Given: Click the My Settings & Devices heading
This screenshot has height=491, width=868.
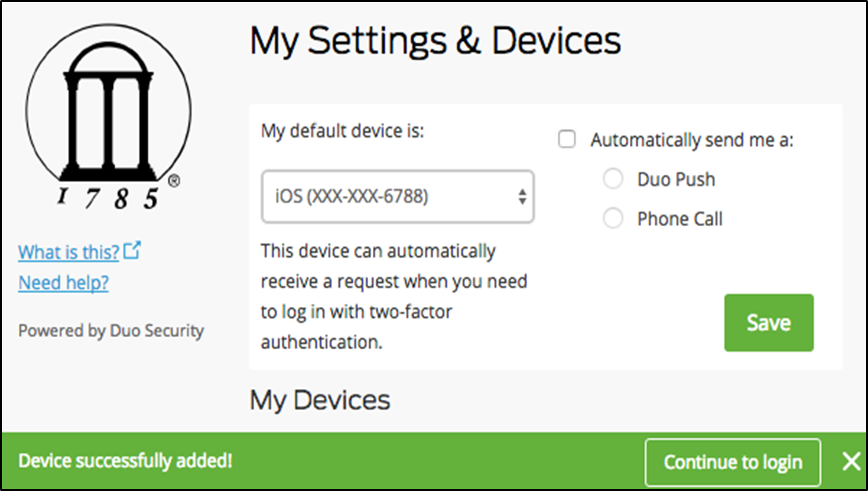Looking at the screenshot, I should click(435, 41).
